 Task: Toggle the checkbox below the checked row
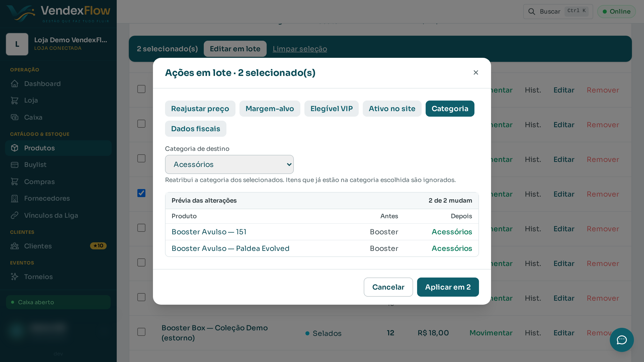(x=141, y=228)
